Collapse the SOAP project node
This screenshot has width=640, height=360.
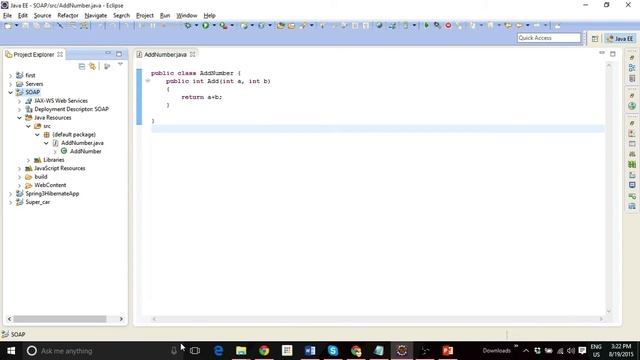pyautogui.click(x=11, y=92)
